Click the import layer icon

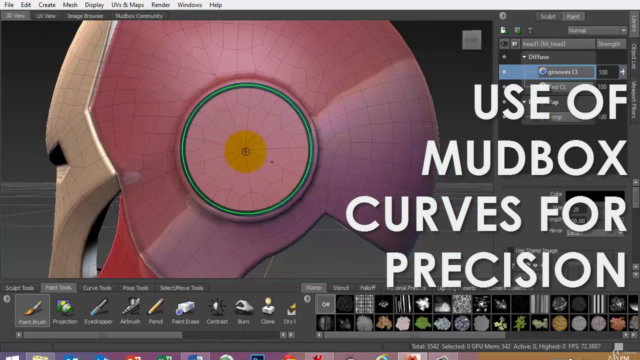coord(518,31)
